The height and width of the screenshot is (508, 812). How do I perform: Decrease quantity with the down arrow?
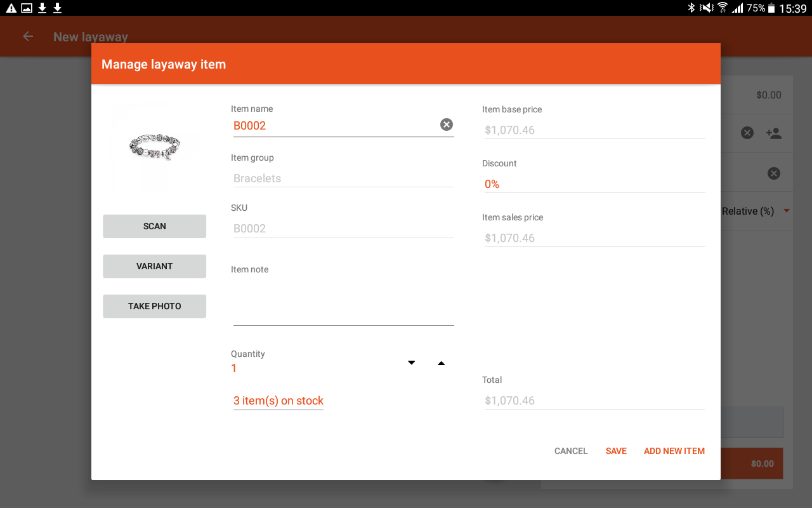(411, 363)
